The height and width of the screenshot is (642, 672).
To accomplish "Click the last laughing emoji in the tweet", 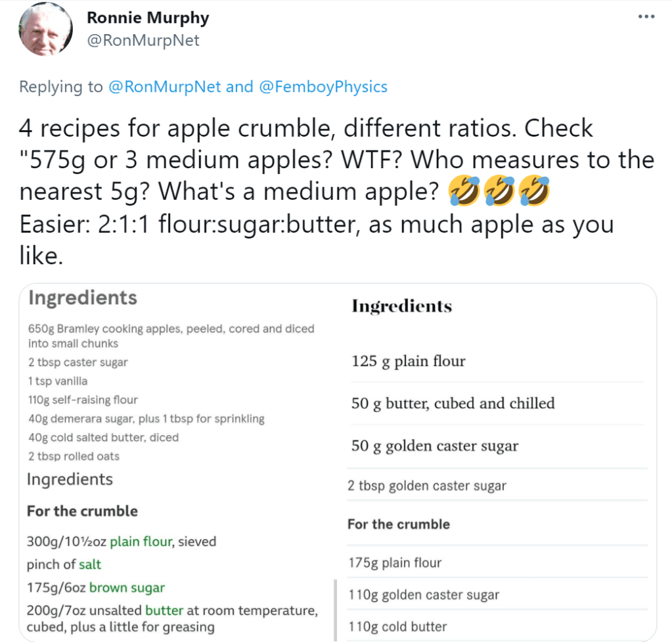I will pos(533,192).
